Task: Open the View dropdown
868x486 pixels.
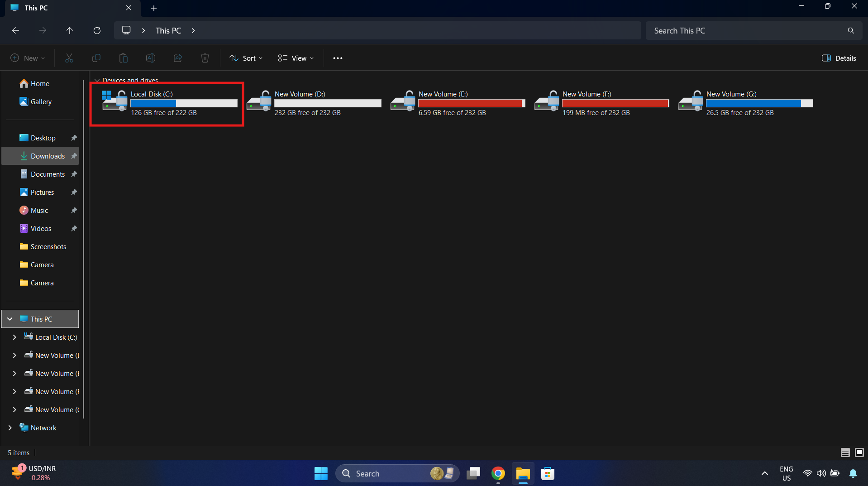Action: (x=295, y=58)
